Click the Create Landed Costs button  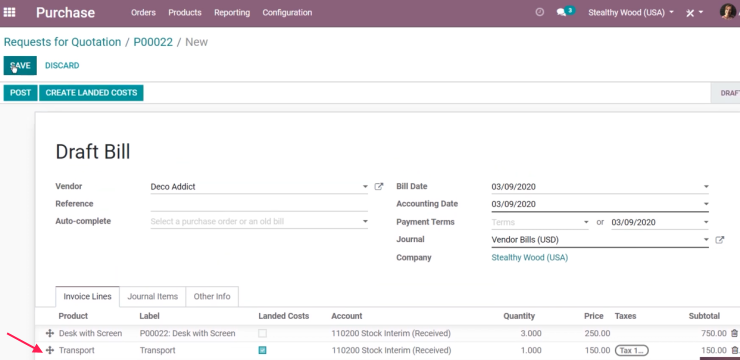[x=91, y=92]
